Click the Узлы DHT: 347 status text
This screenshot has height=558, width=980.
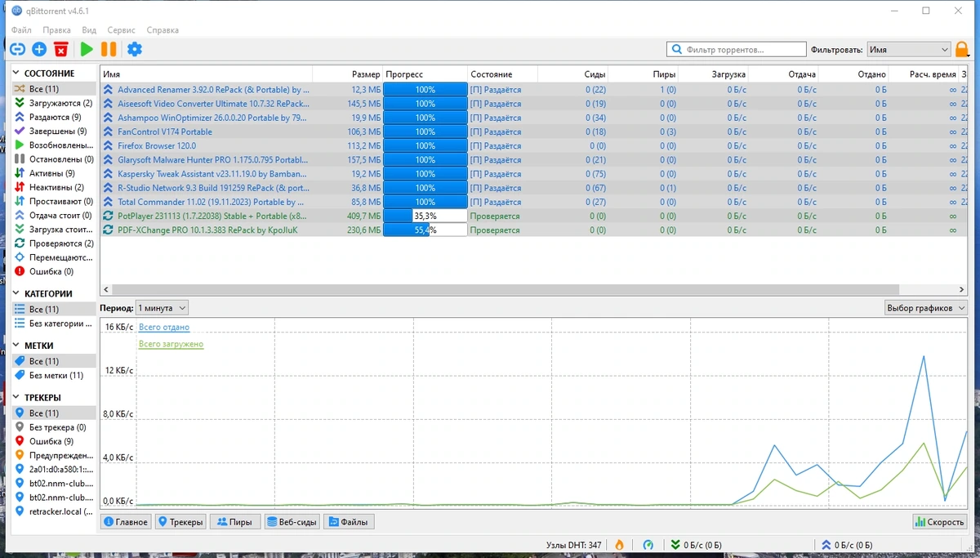tap(574, 545)
